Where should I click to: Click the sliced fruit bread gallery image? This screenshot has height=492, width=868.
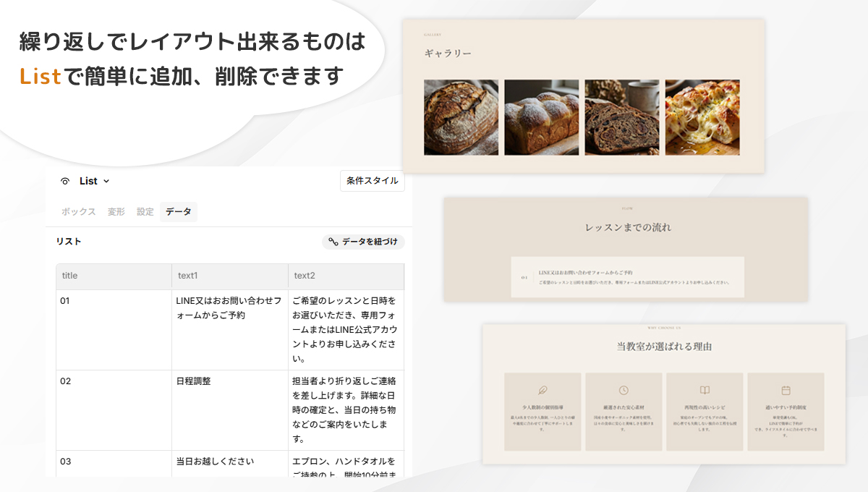pyautogui.click(x=622, y=117)
